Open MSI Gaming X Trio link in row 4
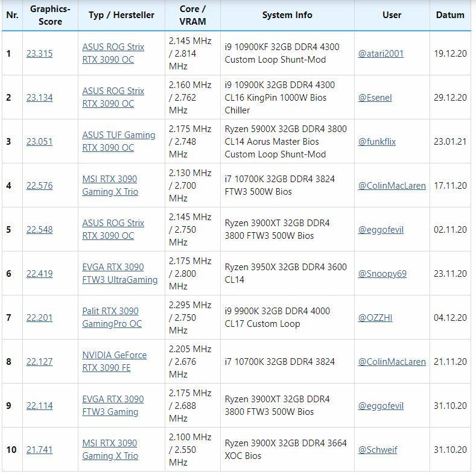 (x=110, y=185)
